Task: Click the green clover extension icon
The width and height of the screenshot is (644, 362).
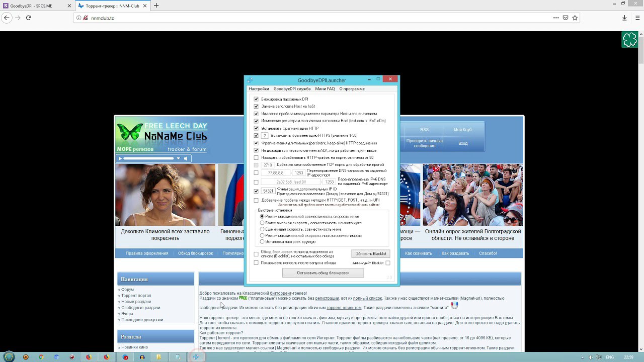Action: click(630, 40)
